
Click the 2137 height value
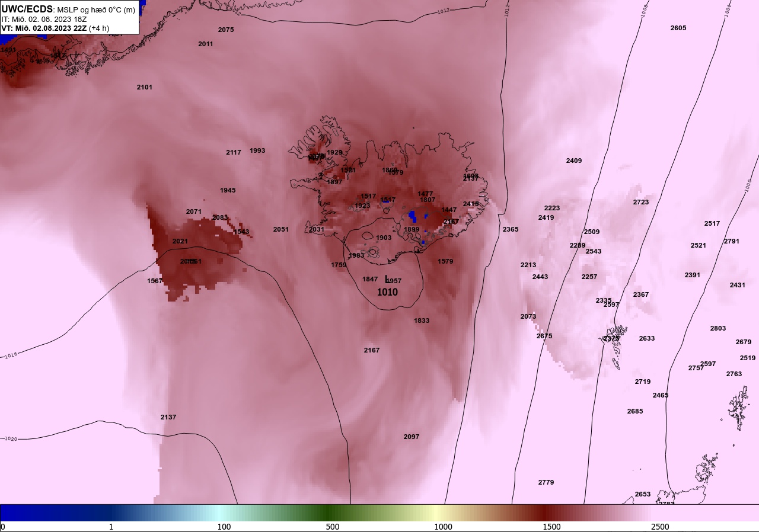[168, 417]
